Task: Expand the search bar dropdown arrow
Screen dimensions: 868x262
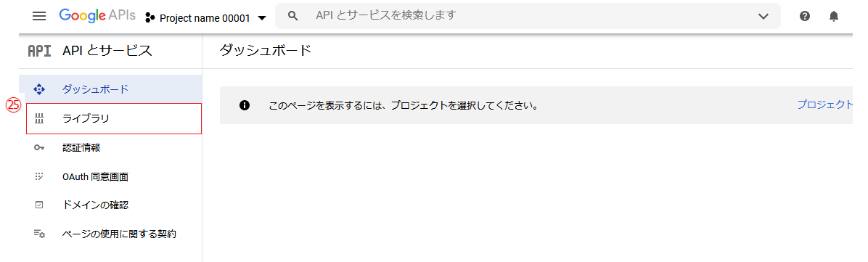Action: (763, 17)
